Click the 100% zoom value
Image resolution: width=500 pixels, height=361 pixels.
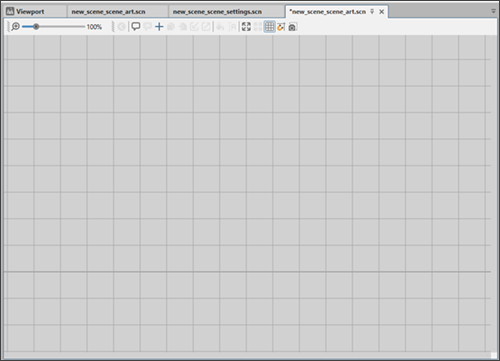click(x=94, y=27)
